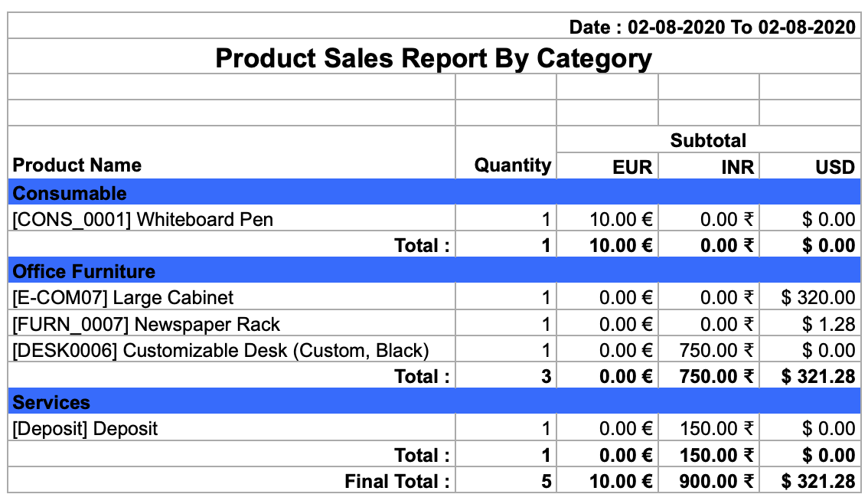
Task: Select the blue Office Furniture category row
Action: [x=434, y=270]
